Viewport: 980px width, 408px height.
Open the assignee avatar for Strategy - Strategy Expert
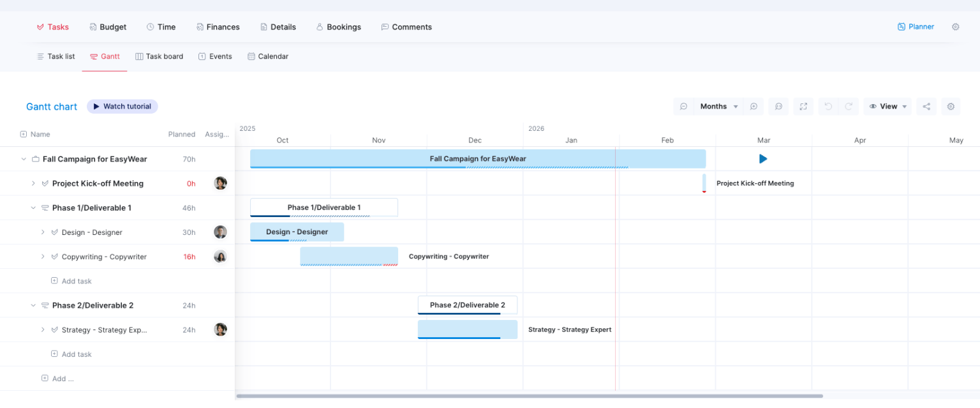tap(220, 329)
